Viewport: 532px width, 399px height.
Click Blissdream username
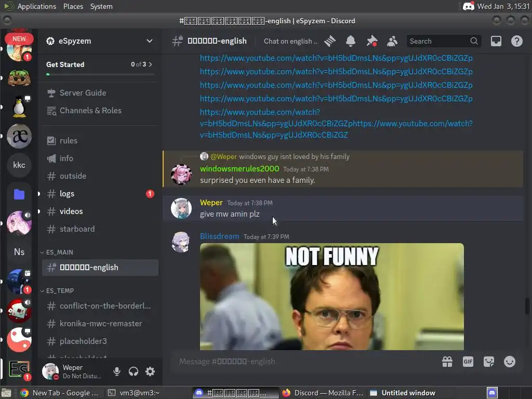[x=220, y=236]
